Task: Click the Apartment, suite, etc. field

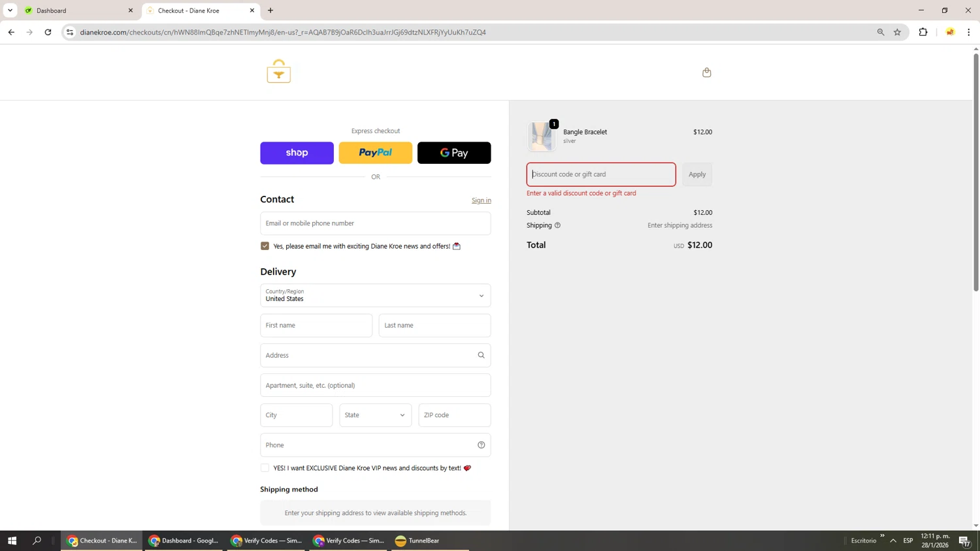Action: click(376, 385)
